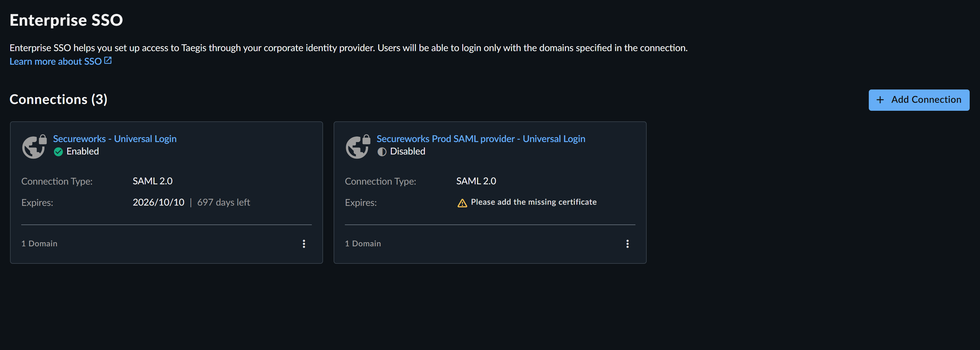This screenshot has height=350, width=980.
Task: Click 1 Domain on the enabled connection
Action: coord(39,243)
